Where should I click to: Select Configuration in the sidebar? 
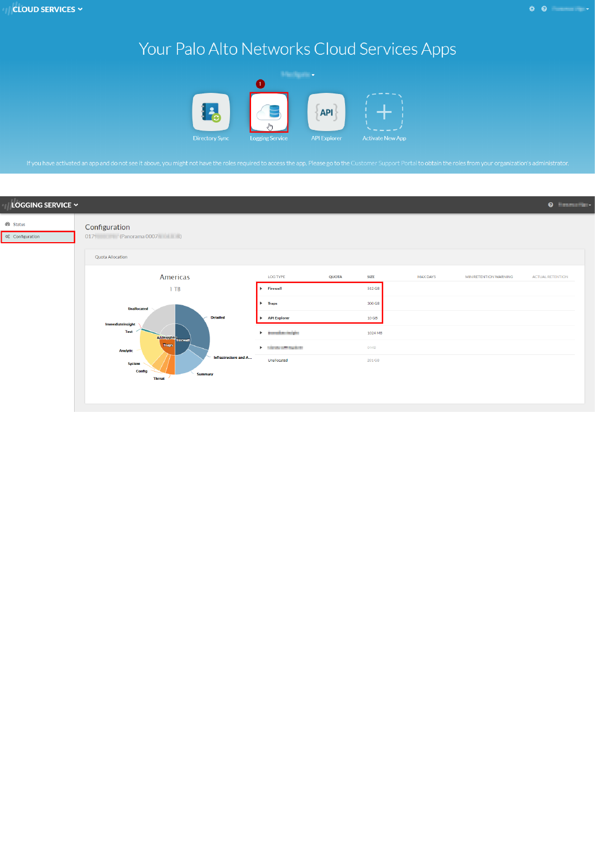(38, 237)
